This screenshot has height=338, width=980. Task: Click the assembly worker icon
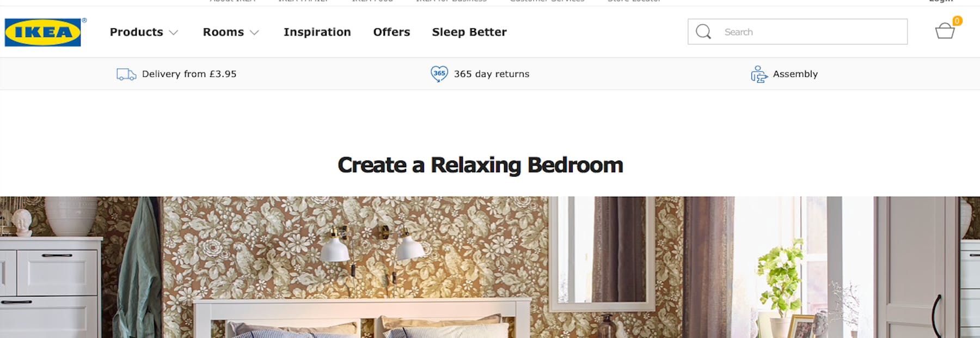(759, 74)
